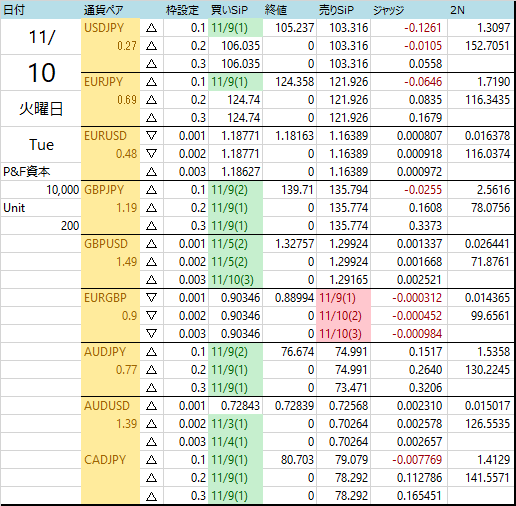Select the buy SiP value 1.18627
Screen dimensions: 516x506
coord(236,172)
